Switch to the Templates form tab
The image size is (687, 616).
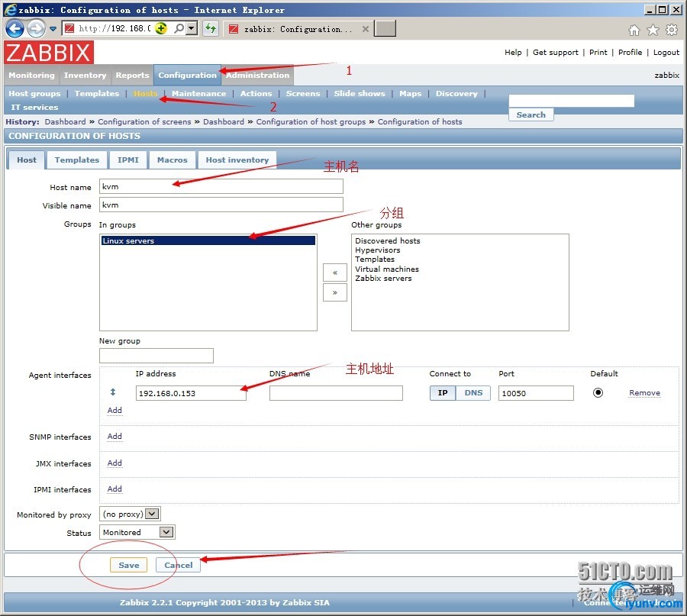pos(77,160)
